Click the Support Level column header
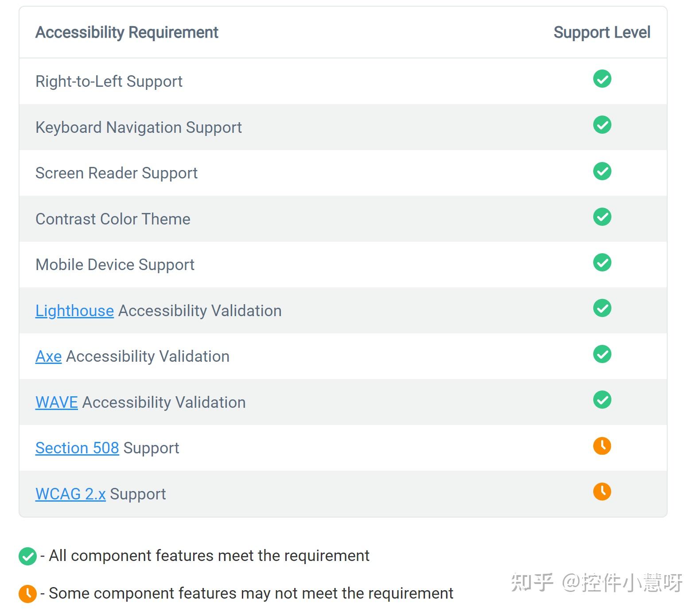This screenshot has height=611, width=700. pyautogui.click(x=602, y=32)
